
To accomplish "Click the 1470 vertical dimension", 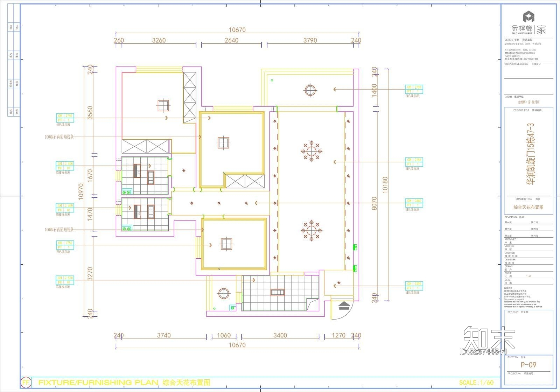I will pyautogui.click(x=90, y=215).
